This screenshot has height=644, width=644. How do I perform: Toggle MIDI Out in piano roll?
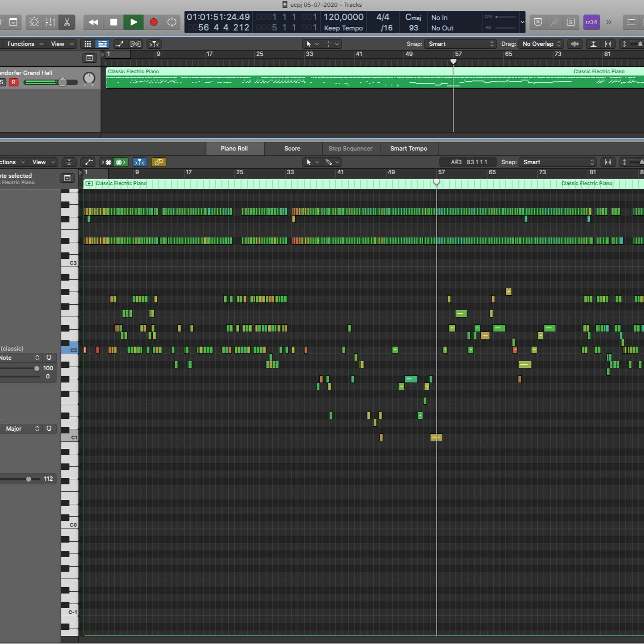121,162
